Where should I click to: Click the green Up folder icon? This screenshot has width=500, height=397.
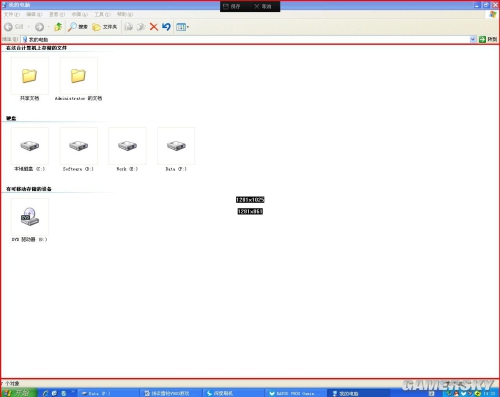pos(58,27)
